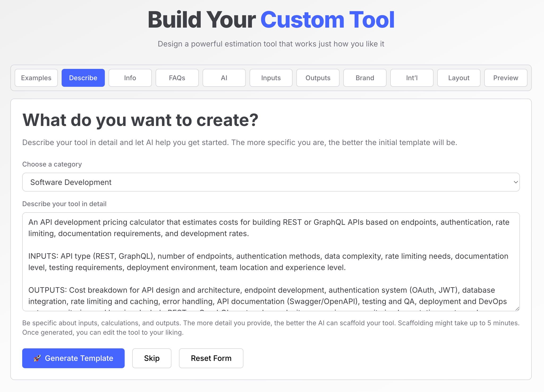Open the Layout tab

pos(459,78)
